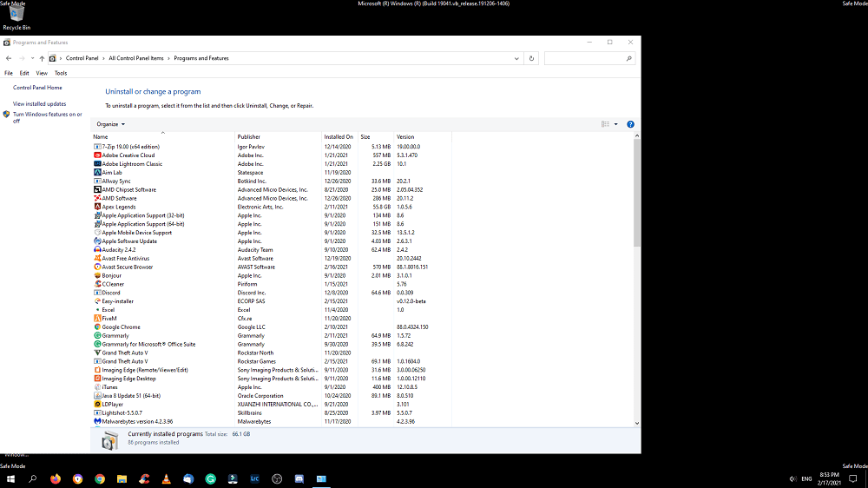Select the CCleaner list icon
The width and height of the screenshot is (868, 488).
pyautogui.click(x=97, y=284)
